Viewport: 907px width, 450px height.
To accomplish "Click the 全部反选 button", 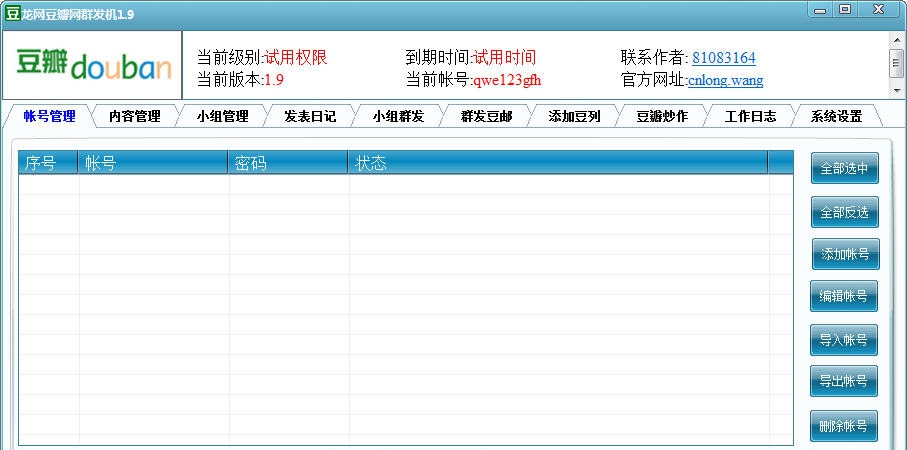I will pyautogui.click(x=845, y=212).
